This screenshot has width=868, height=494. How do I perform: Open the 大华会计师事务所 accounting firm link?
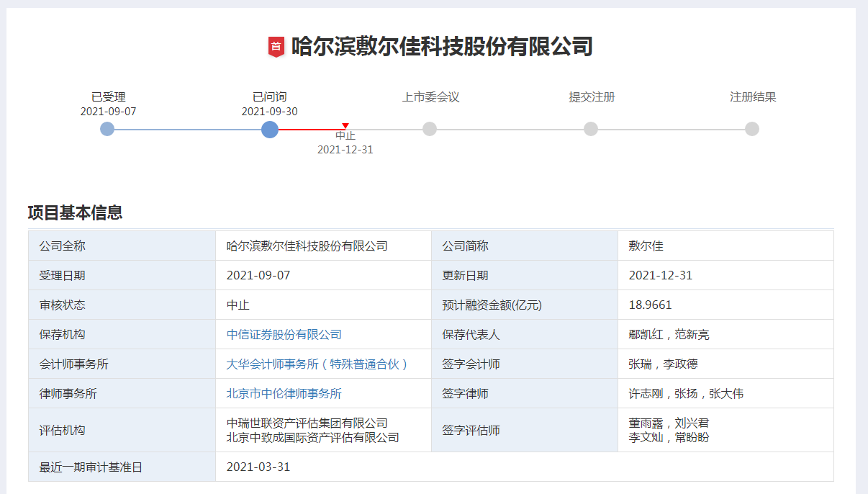(x=317, y=364)
